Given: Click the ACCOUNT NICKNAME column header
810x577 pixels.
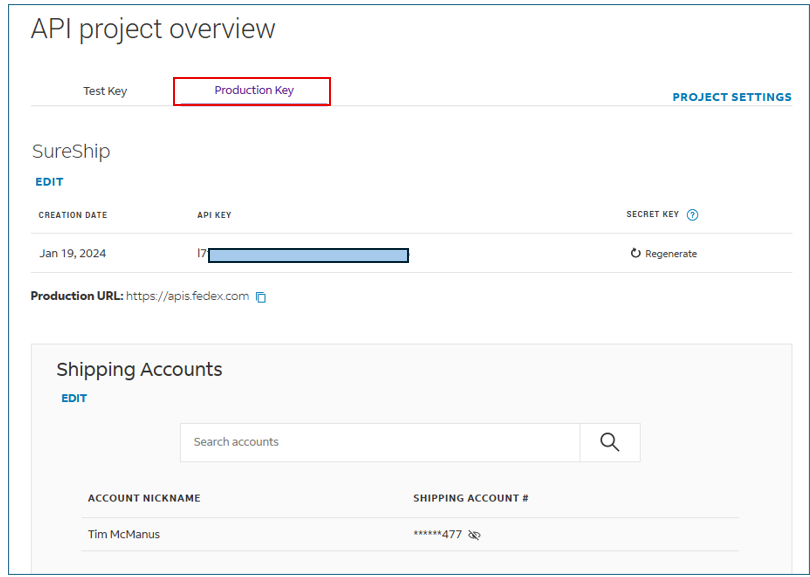Looking at the screenshot, I should tap(144, 498).
